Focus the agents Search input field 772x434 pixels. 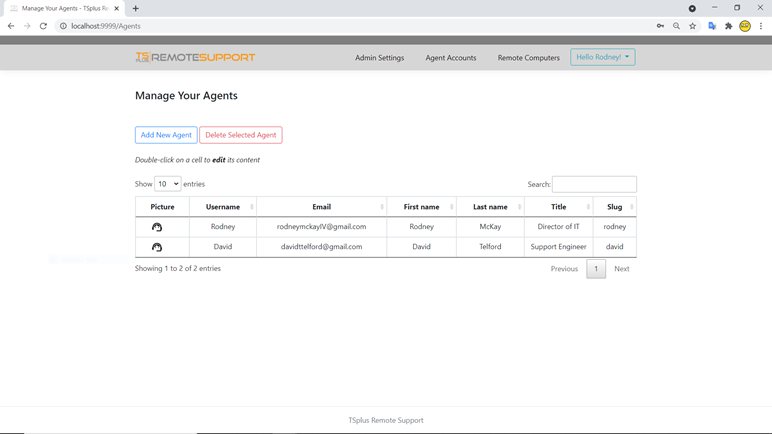pyautogui.click(x=594, y=184)
